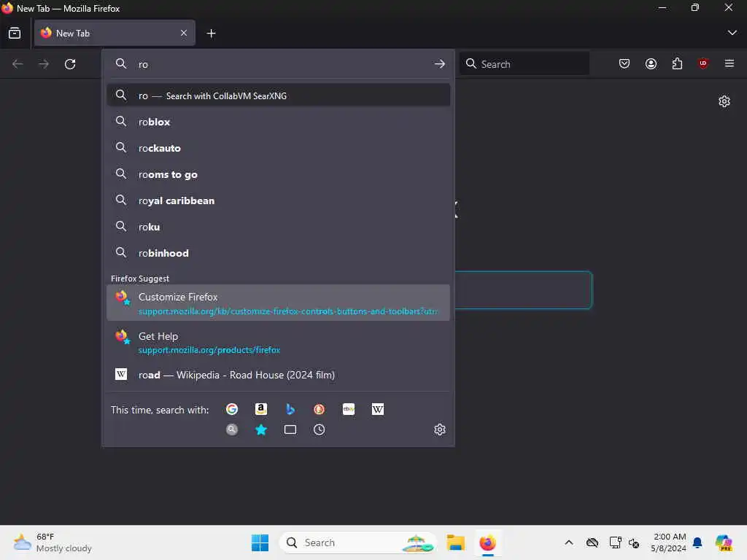Screen dimensions: 747x560
Task: Search with the gray magnifier engine icon
Action: point(232,429)
